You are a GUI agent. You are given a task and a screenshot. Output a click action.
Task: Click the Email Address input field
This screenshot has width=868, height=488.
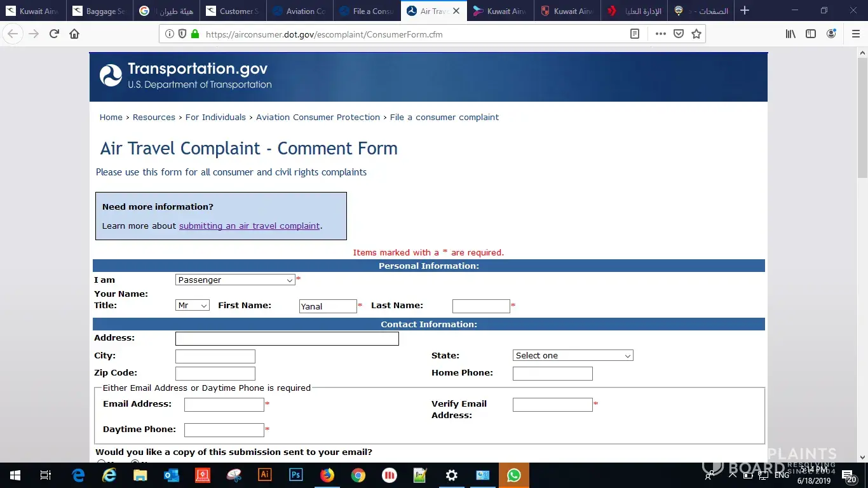pyautogui.click(x=224, y=405)
